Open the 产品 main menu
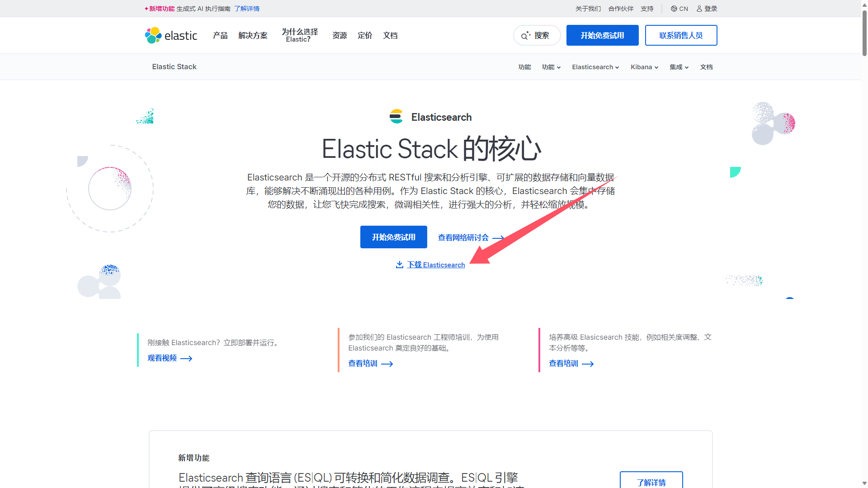The height and width of the screenshot is (488, 868). [x=220, y=35]
